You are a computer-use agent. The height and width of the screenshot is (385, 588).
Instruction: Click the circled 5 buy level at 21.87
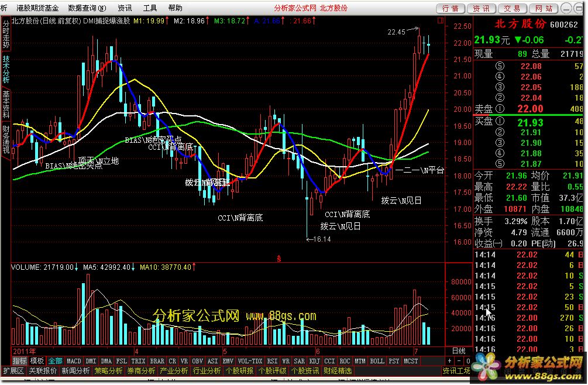(x=500, y=164)
